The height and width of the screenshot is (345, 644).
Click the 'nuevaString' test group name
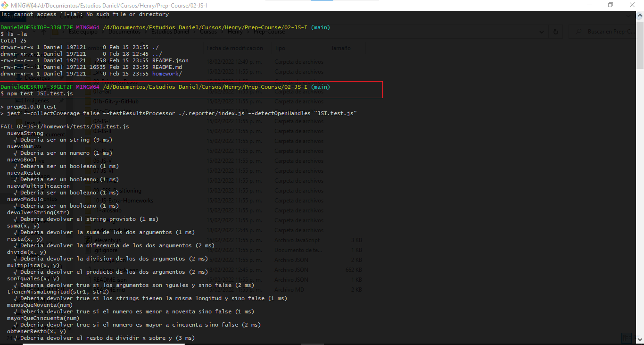pyautogui.click(x=25, y=133)
